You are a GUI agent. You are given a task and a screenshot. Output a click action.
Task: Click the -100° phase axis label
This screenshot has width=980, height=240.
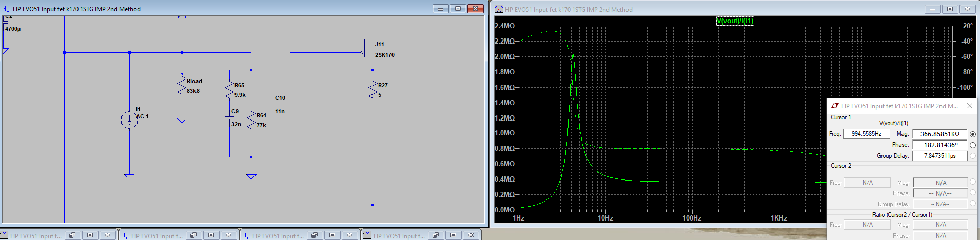pyautogui.click(x=965, y=87)
